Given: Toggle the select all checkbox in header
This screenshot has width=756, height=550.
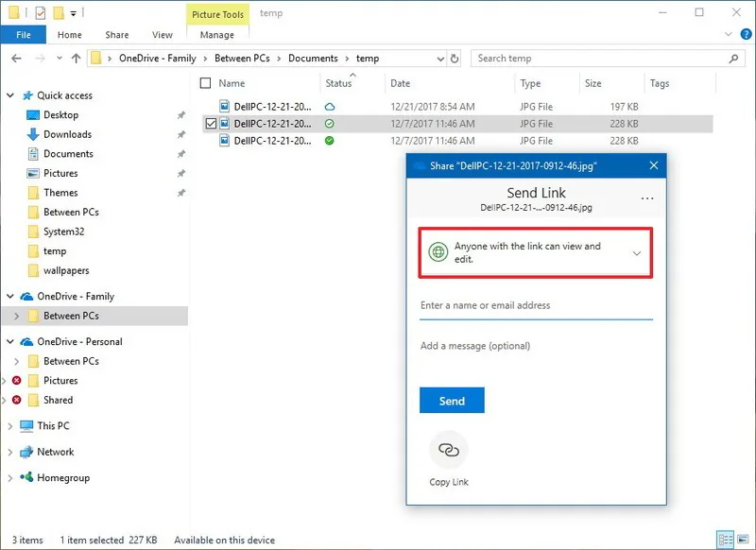Looking at the screenshot, I should point(205,83).
